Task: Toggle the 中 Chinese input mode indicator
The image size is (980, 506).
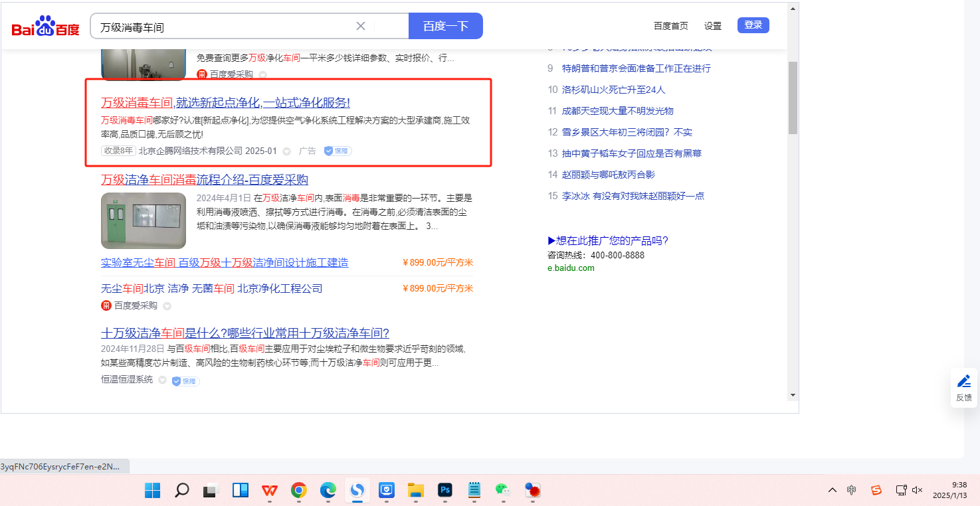Action: tap(852, 490)
